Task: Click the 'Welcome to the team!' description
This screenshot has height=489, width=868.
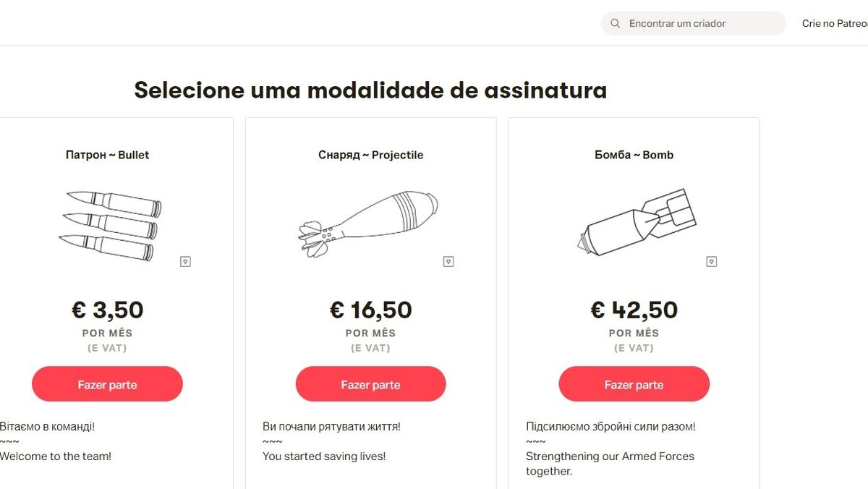Action: 56,456
